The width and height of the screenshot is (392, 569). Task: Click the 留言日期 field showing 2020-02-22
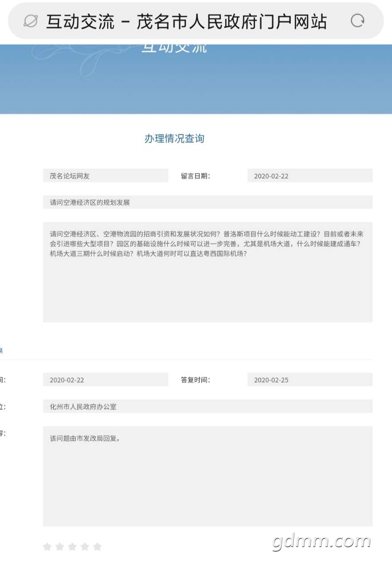309,176
